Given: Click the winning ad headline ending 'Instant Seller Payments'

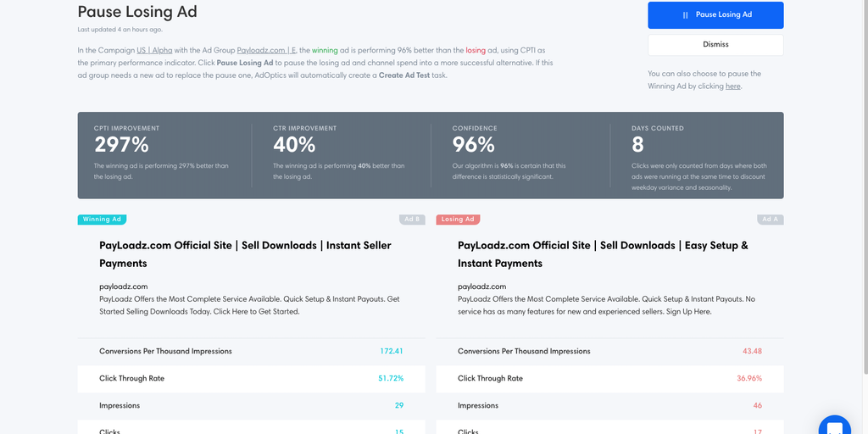Looking at the screenshot, I should (245, 253).
